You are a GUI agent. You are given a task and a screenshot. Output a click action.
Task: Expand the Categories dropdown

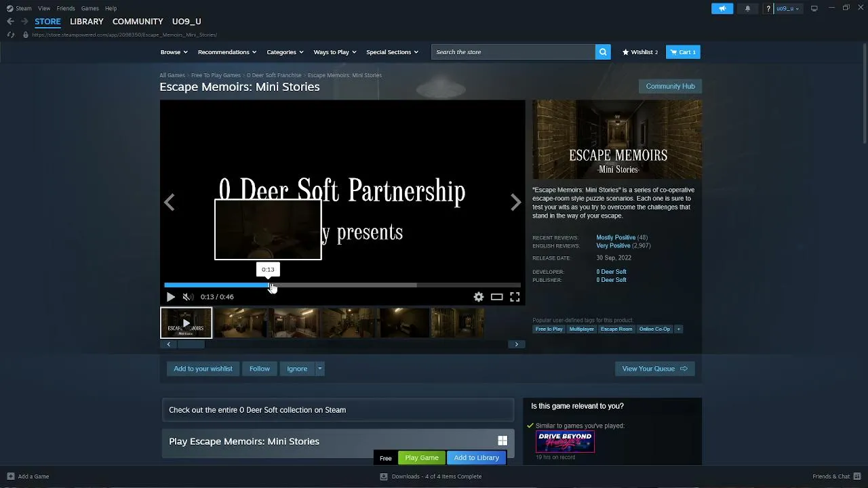[285, 52]
